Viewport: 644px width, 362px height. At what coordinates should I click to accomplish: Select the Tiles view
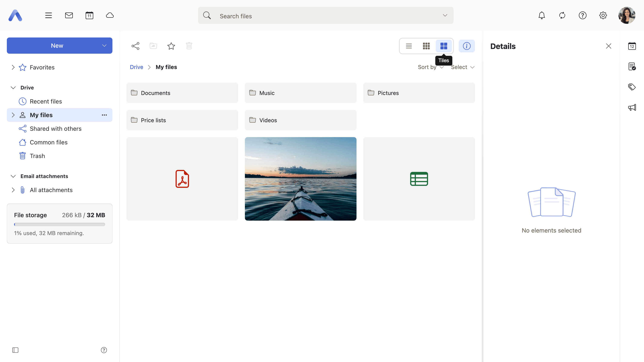(444, 46)
